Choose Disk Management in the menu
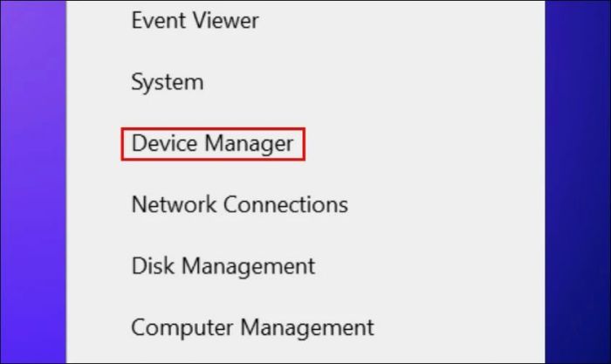Viewport: 611px width, 364px height. point(223,265)
